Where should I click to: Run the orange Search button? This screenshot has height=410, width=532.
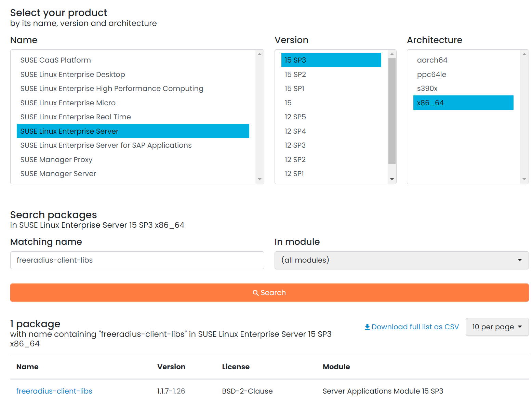(269, 293)
